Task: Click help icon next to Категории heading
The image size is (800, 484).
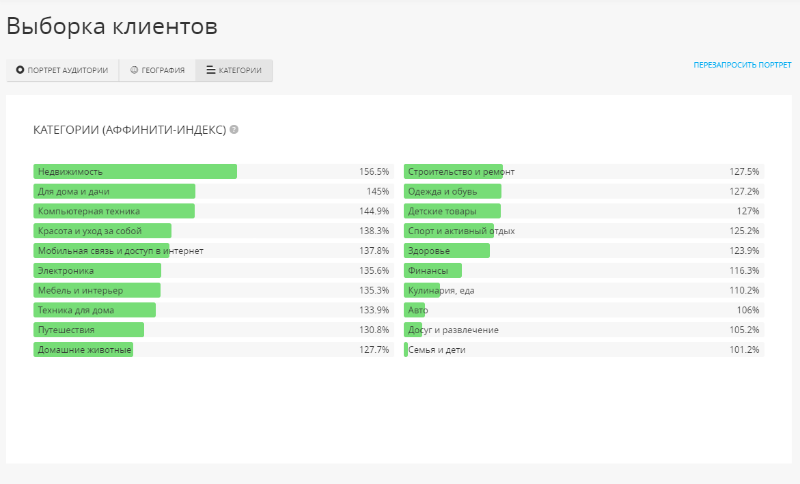Action: tap(234, 130)
